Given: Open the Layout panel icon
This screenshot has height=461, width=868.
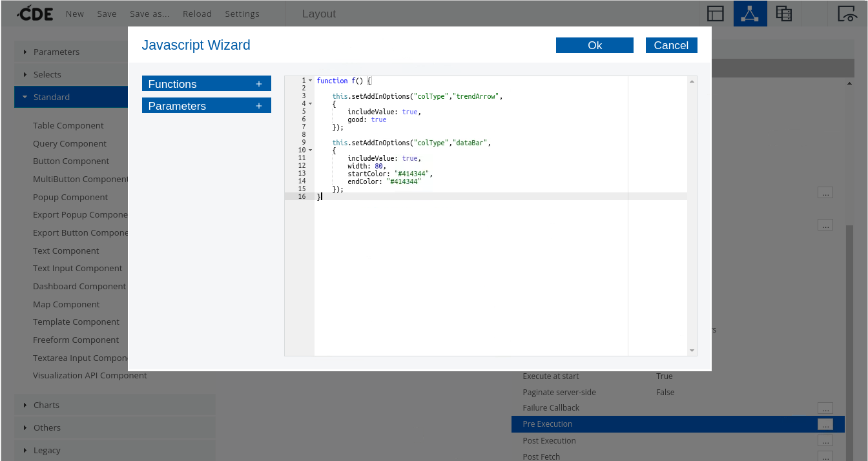Looking at the screenshot, I should [x=715, y=14].
